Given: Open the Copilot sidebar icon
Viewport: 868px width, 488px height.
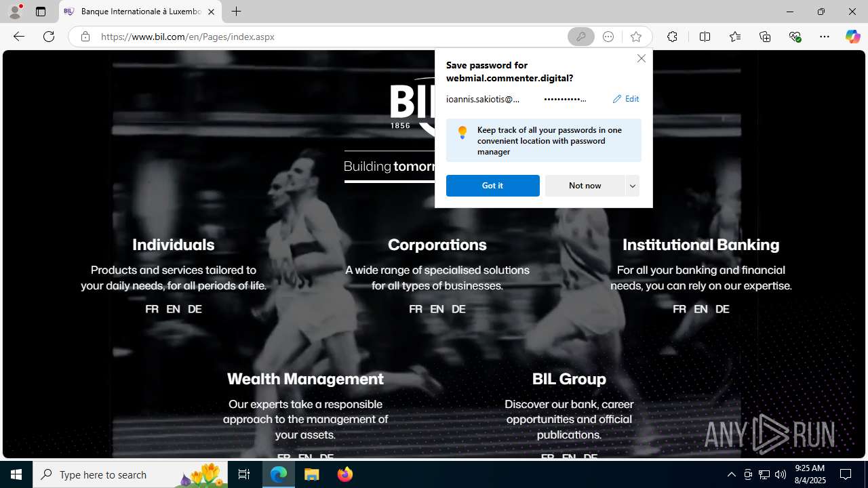Looking at the screenshot, I should [852, 37].
